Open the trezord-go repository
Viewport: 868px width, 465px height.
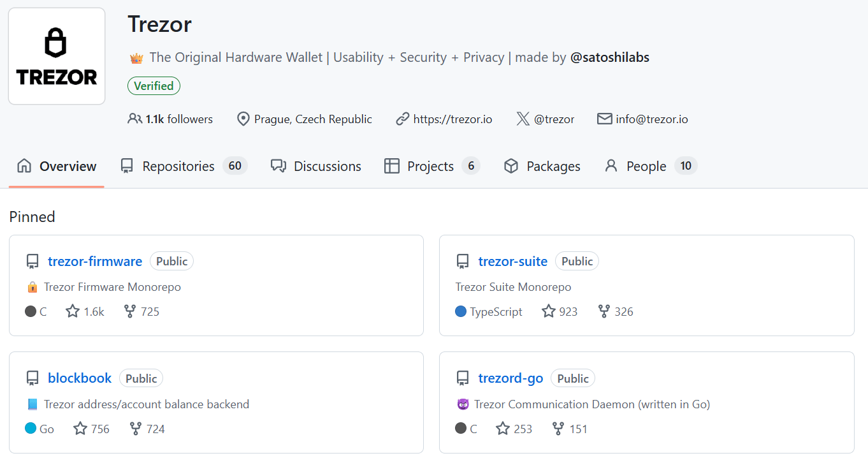[510, 378]
